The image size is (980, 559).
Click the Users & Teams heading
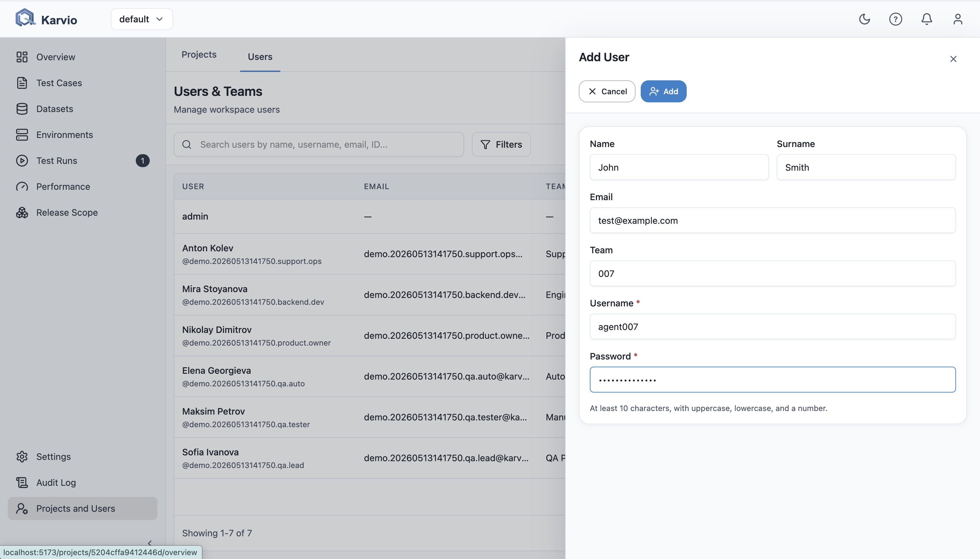point(218,91)
